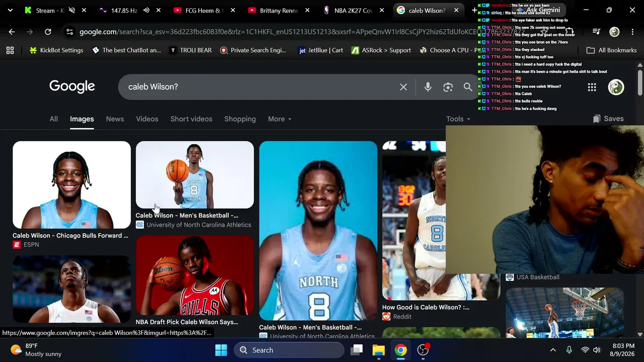This screenshot has height=362, width=644.
Task: Clear the search query with X
Action: (x=404, y=87)
